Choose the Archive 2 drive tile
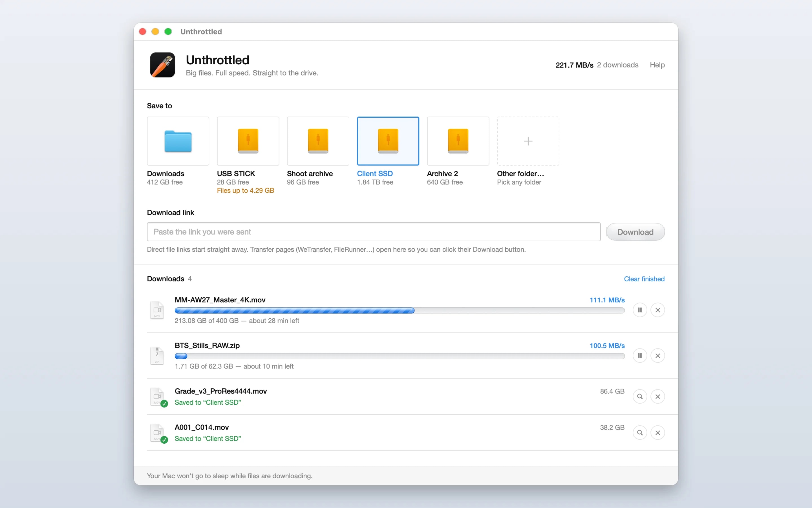812x508 pixels. click(x=458, y=141)
